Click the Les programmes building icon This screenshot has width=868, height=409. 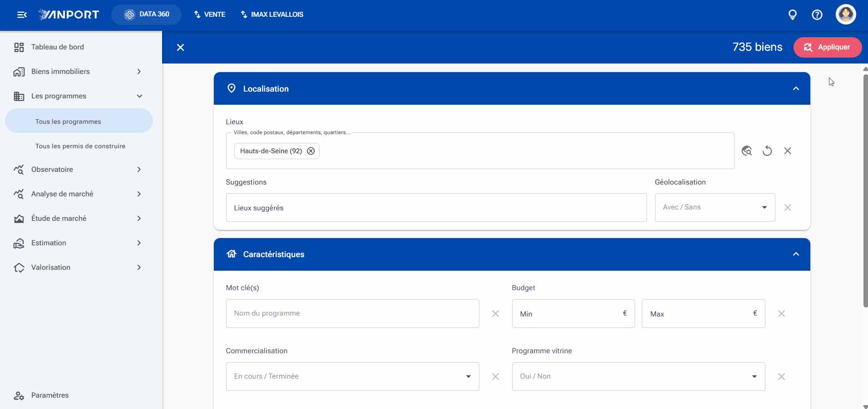pos(19,96)
